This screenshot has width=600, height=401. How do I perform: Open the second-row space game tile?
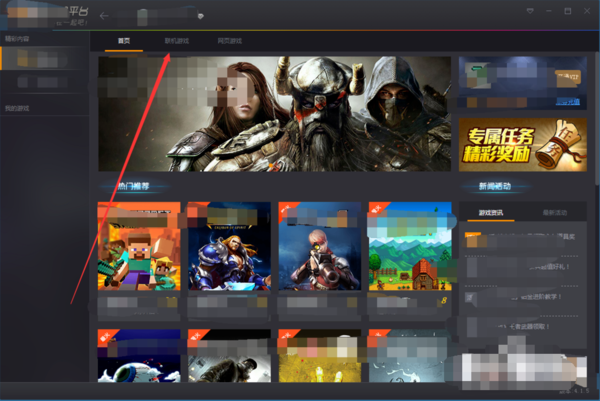139,356
